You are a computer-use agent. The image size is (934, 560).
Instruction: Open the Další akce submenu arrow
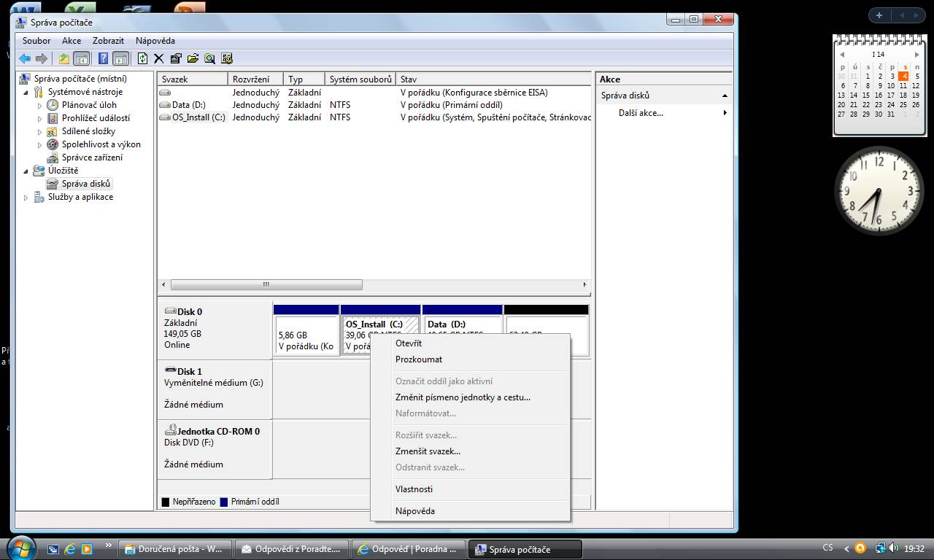pyautogui.click(x=725, y=113)
